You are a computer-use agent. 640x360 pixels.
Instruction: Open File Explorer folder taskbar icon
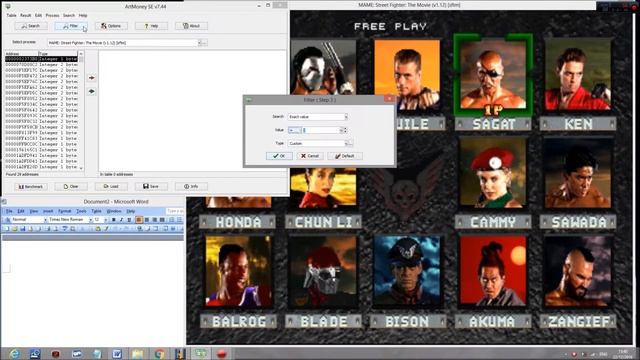138,353
